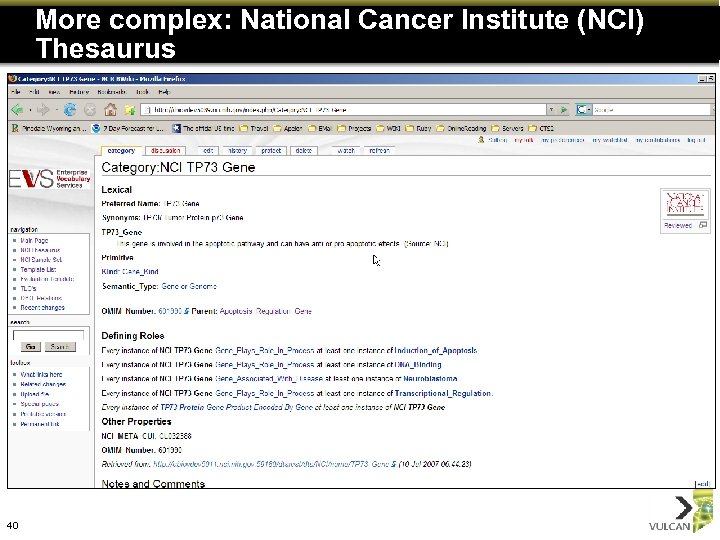Screen dimensions: 720x540
Task: Click the refresh tab
Action: click(379, 151)
